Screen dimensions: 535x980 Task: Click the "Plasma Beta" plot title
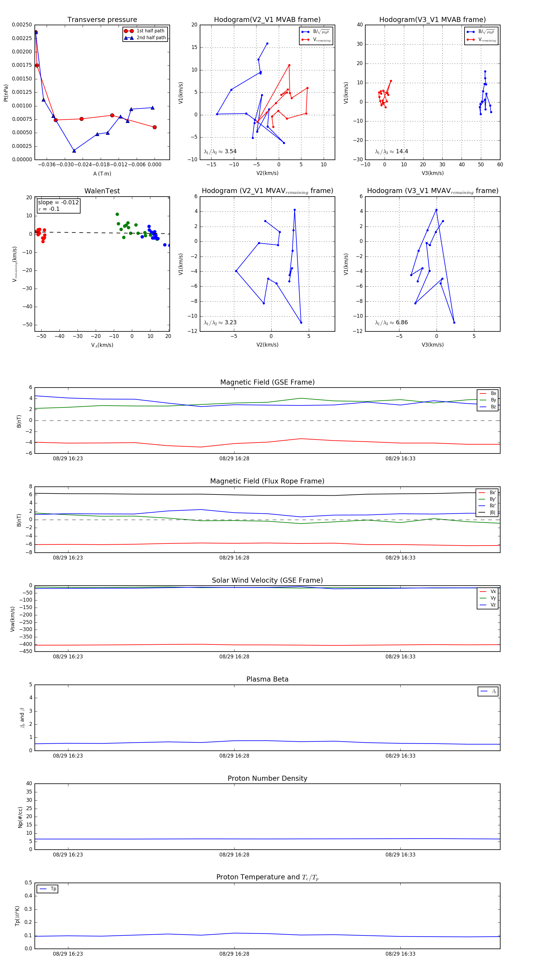point(267,679)
